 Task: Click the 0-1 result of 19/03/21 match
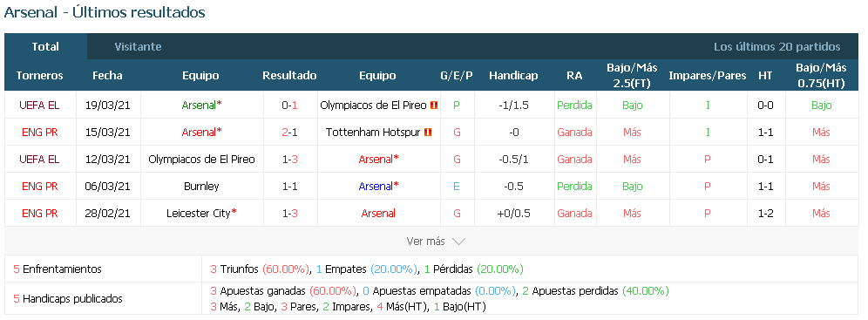(x=289, y=106)
